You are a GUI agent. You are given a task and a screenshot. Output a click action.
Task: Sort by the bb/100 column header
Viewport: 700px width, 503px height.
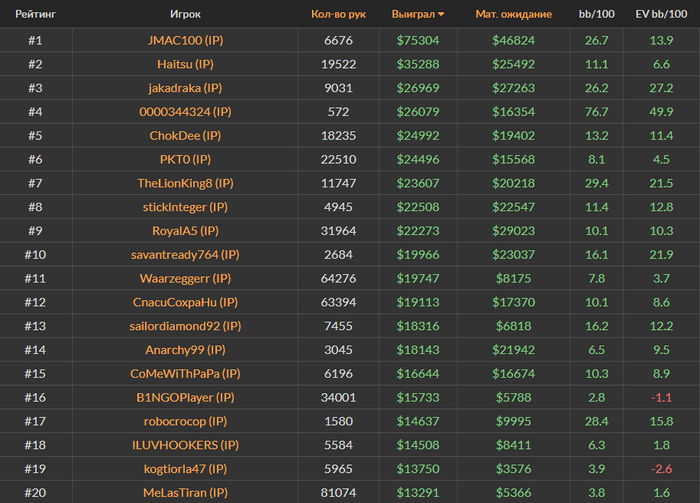[x=596, y=15]
